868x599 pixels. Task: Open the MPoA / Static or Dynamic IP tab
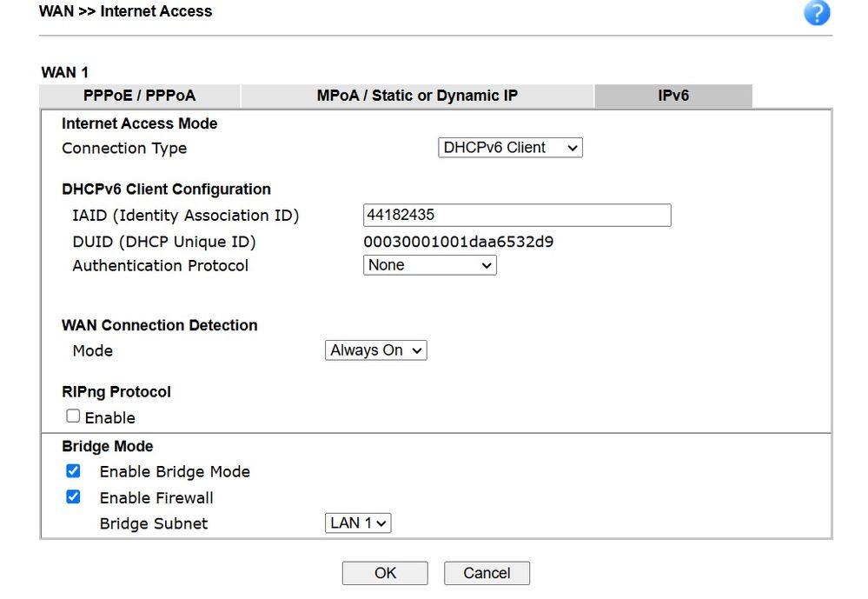pyautogui.click(x=417, y=96)
